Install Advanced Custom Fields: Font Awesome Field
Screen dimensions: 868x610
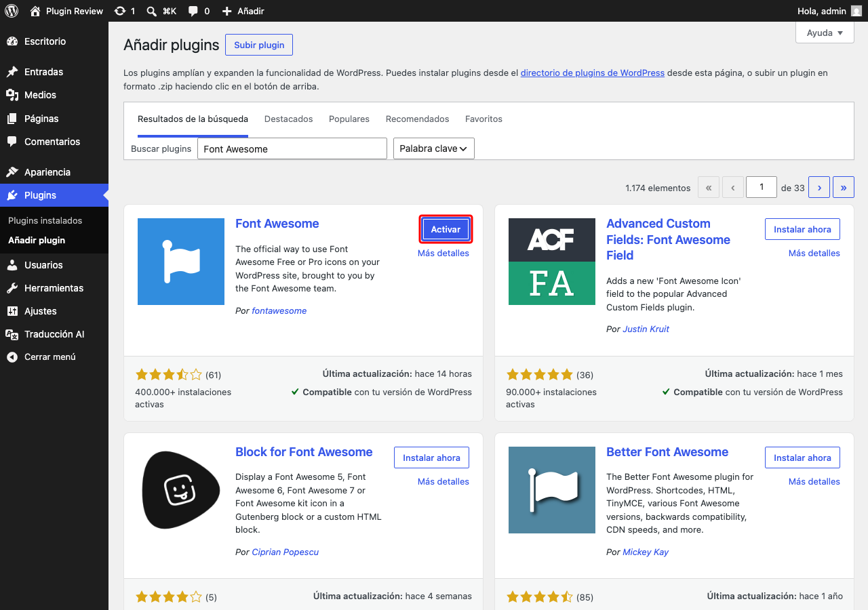pos(802,229)
